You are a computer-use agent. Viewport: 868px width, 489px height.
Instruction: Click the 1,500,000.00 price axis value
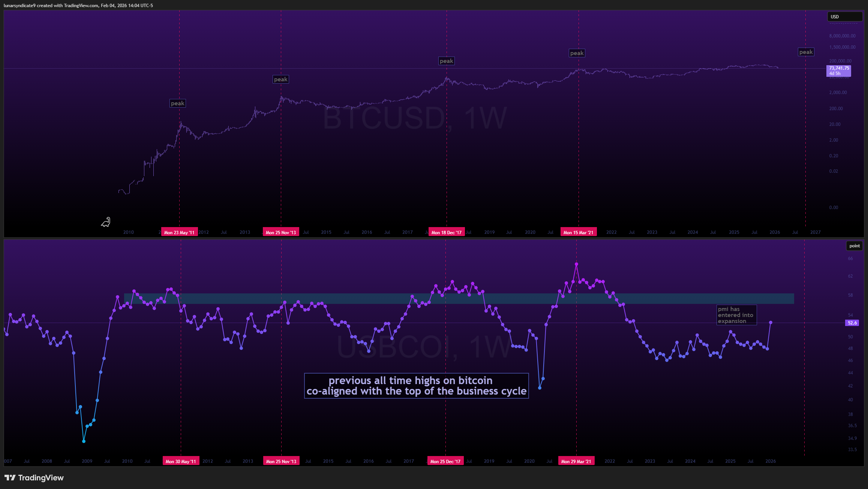pos(843,47)
